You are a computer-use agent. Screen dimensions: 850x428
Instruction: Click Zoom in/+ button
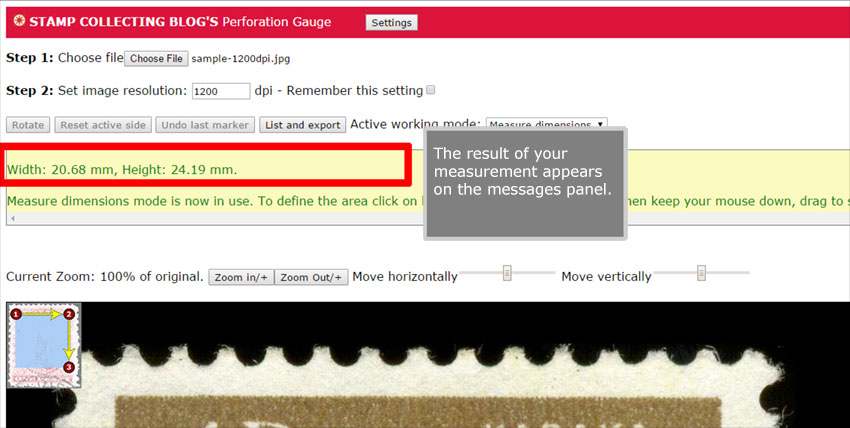point(240,277)
